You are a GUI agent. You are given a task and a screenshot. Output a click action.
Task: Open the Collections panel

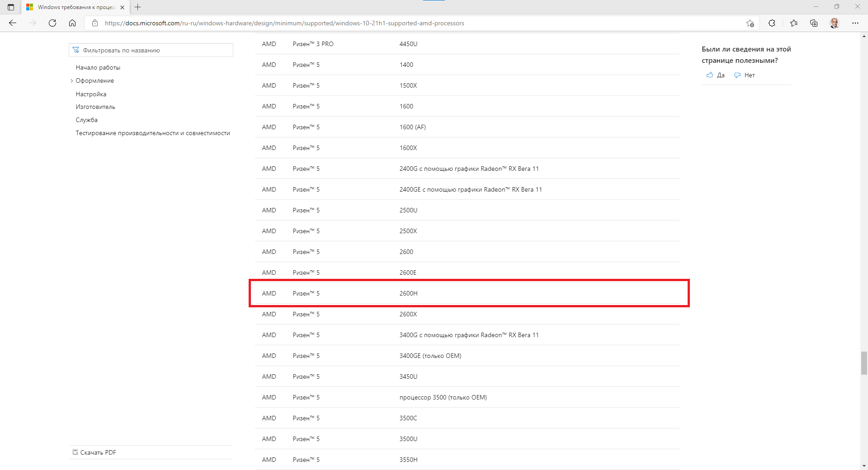[x=814, y=23]
